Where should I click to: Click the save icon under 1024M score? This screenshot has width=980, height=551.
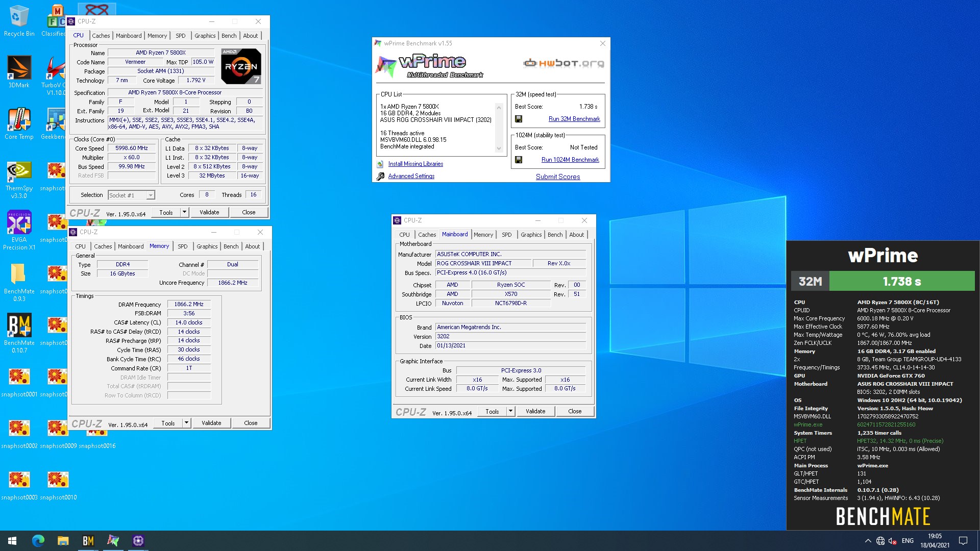[x=519, y=160]
